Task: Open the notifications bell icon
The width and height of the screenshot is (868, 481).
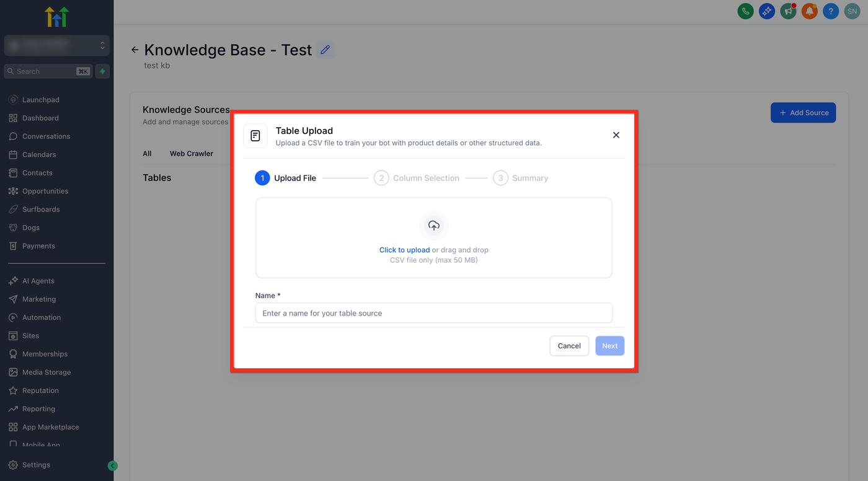Action: pos(809,11)
